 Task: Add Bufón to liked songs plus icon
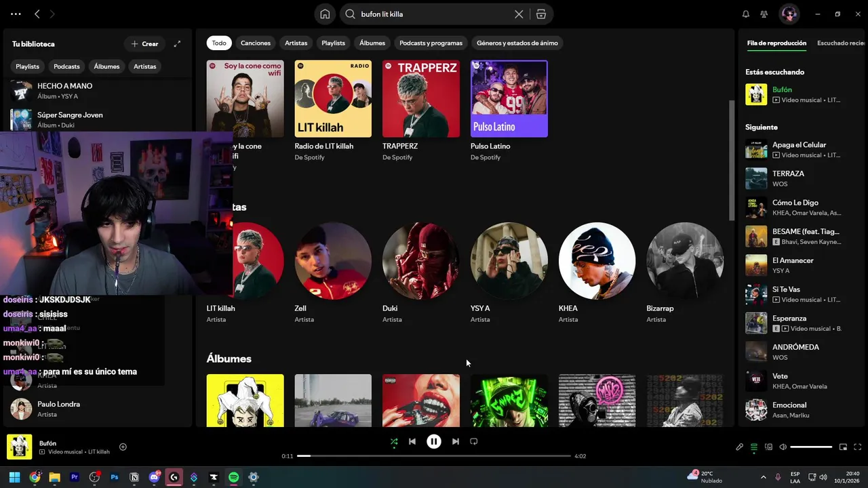(x=123, y=447)
